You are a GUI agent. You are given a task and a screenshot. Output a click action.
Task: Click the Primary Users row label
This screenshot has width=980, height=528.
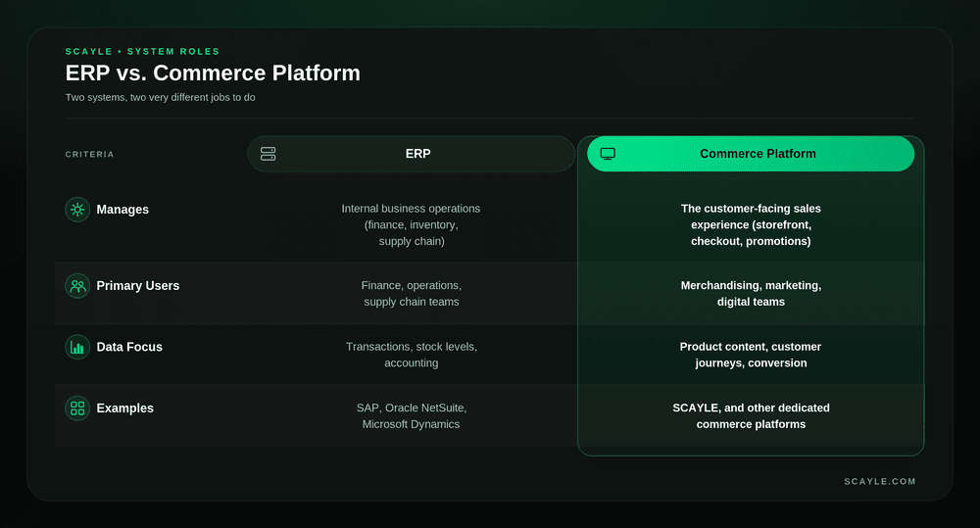[137, 286]
